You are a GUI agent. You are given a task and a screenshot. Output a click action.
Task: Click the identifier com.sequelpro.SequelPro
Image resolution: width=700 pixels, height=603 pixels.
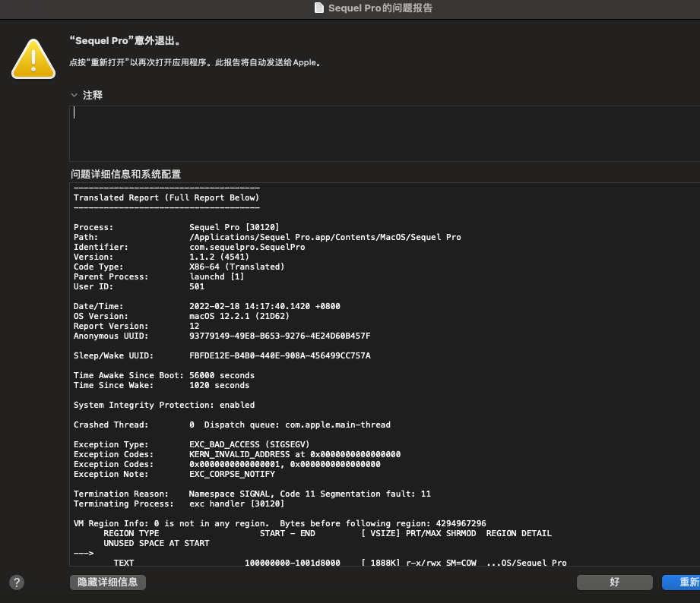pyautogui.click(x=247, y=247)
